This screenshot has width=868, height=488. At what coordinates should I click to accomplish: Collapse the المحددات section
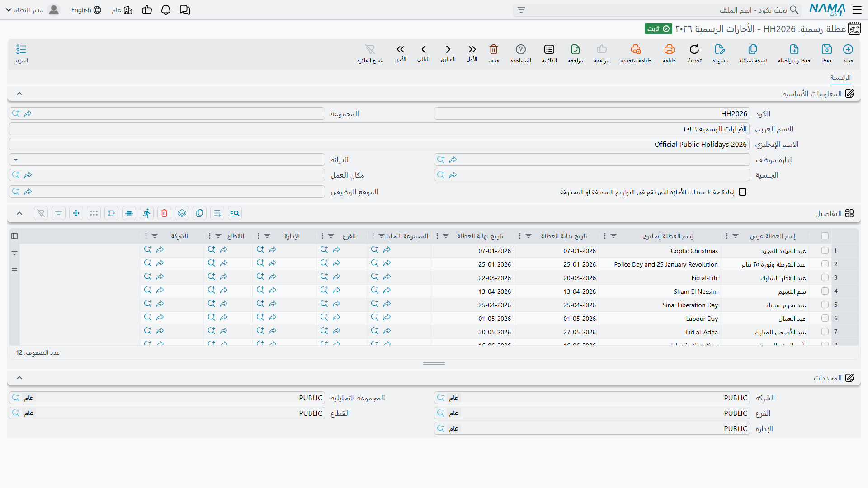19,378
